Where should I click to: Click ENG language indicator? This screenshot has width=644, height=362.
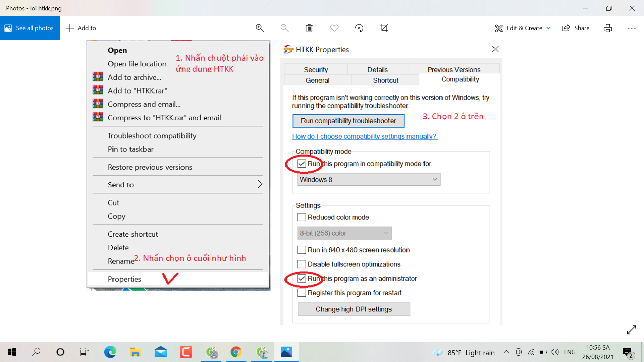pos(570,352)
